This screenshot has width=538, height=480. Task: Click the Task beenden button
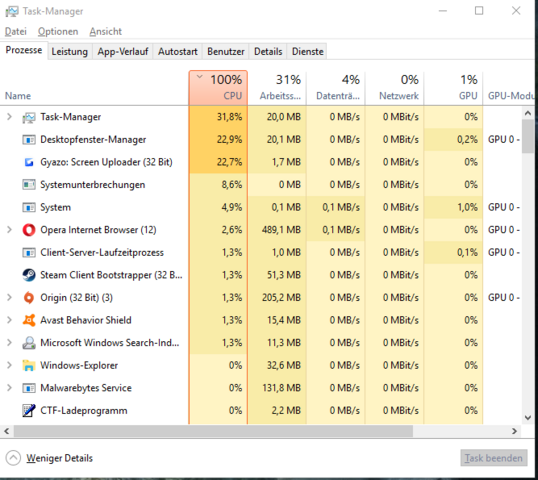point(494,458)
